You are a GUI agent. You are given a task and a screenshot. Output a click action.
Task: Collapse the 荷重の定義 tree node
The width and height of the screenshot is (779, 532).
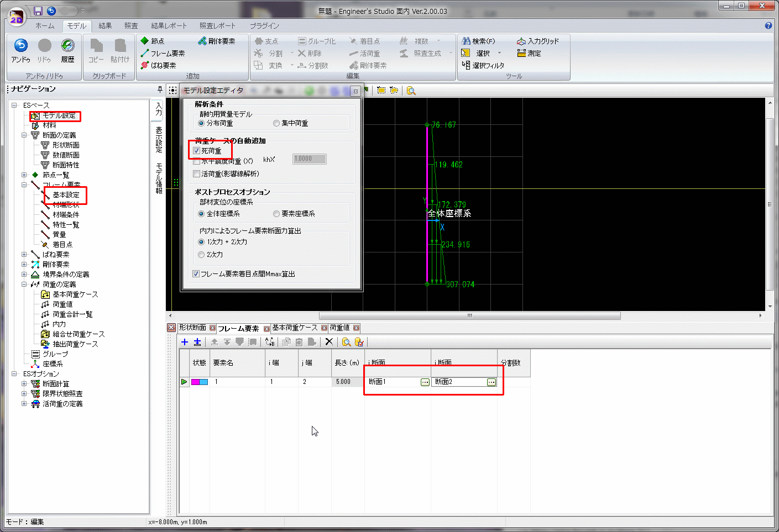coord(24,284)
